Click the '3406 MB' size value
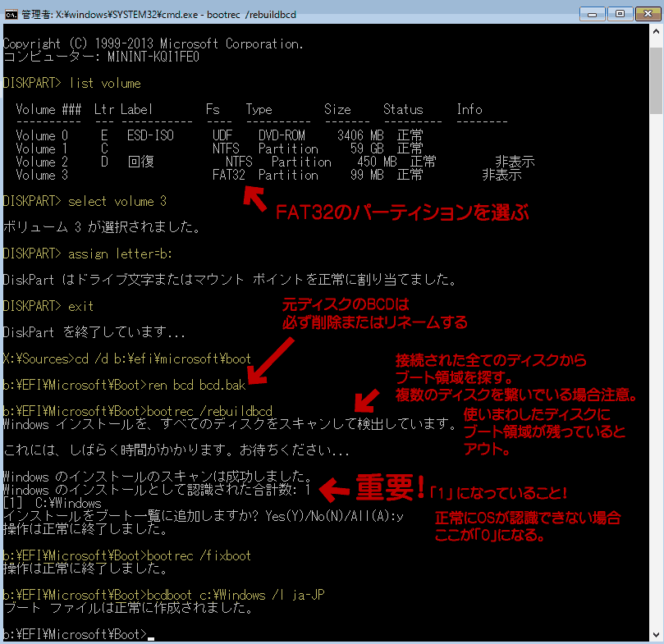Image resolution: width=664 pixels, height=644 pixels. pyautogui.click(x=360, y=135)
